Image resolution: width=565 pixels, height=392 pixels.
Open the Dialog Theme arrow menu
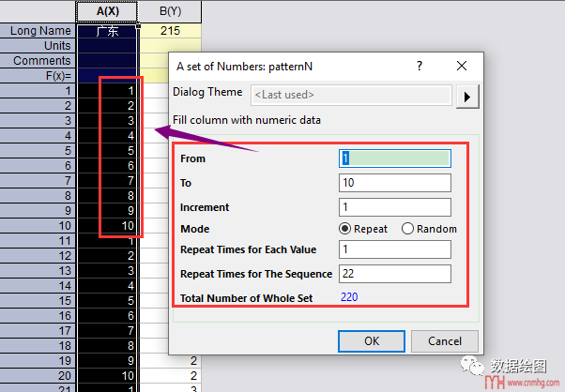tap(467, 97)
